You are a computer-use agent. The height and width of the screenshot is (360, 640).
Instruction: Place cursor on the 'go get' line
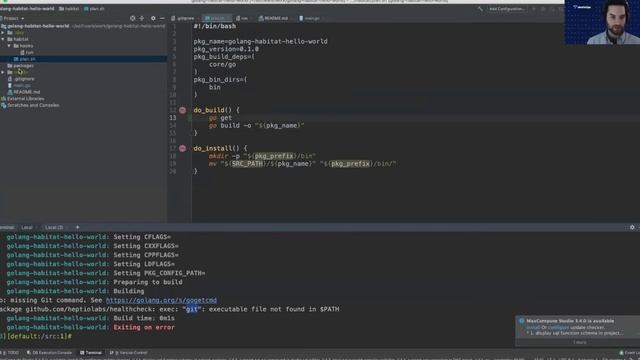pos(220,118)
